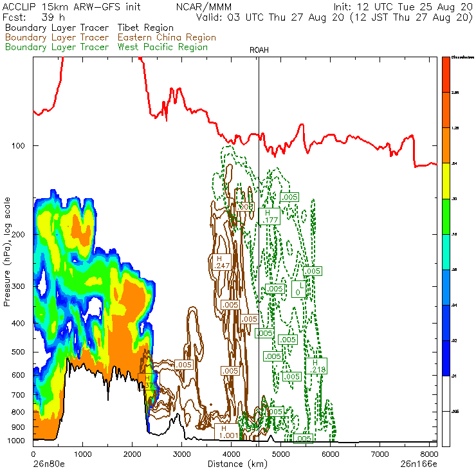Click the '.01' colorbar value label
Image resolution: width=476 pixels, height=476 pixels.
(454, 376)
